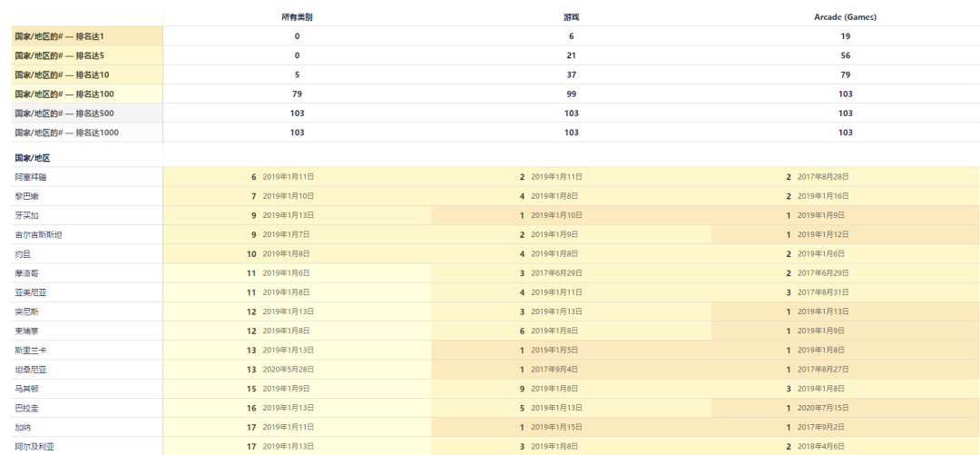Screen dimensions: 980x455
Task: Click the 所有类别 column header
Action: pos(297,17)
